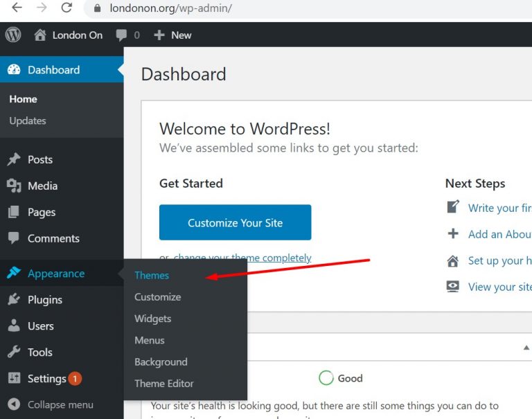This screenshot has height=419, width=532.
Task: Click the monitor view-site icon
Action: pyautogui.click(x=453, y=286)
